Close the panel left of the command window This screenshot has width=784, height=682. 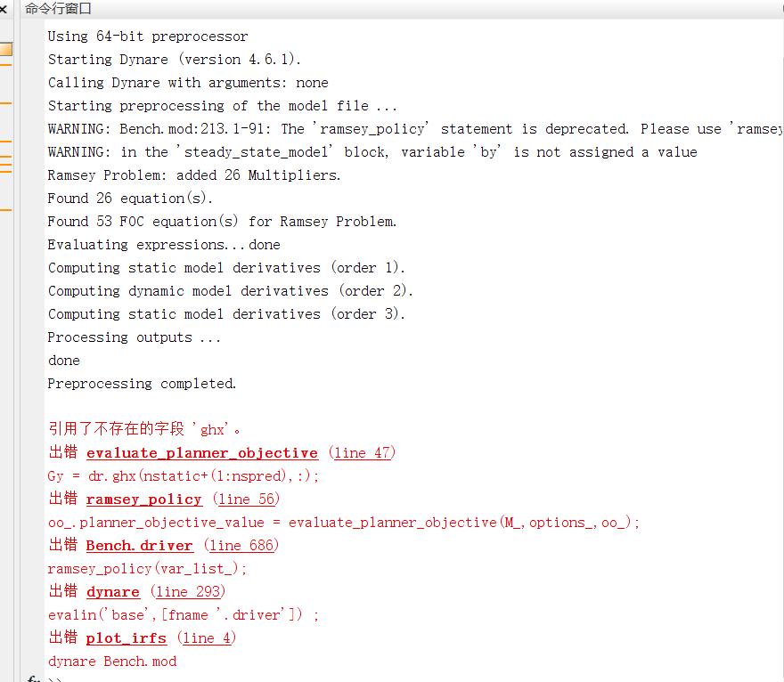[x=4, y=9]
